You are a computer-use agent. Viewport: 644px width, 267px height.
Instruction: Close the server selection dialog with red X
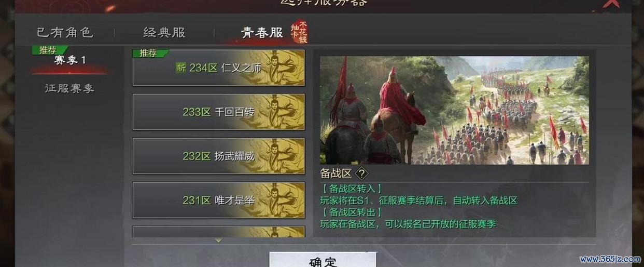click(x=612, y=4)
